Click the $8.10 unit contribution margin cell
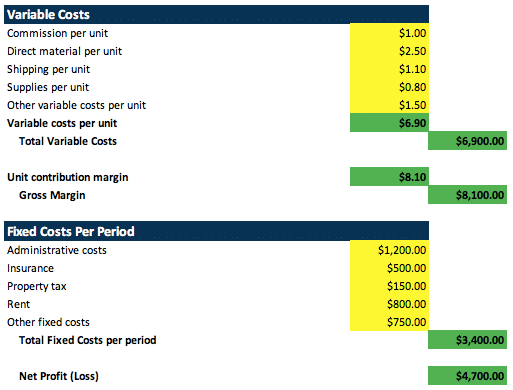This screenshot has height=390, width=513. tap(389, 177)
